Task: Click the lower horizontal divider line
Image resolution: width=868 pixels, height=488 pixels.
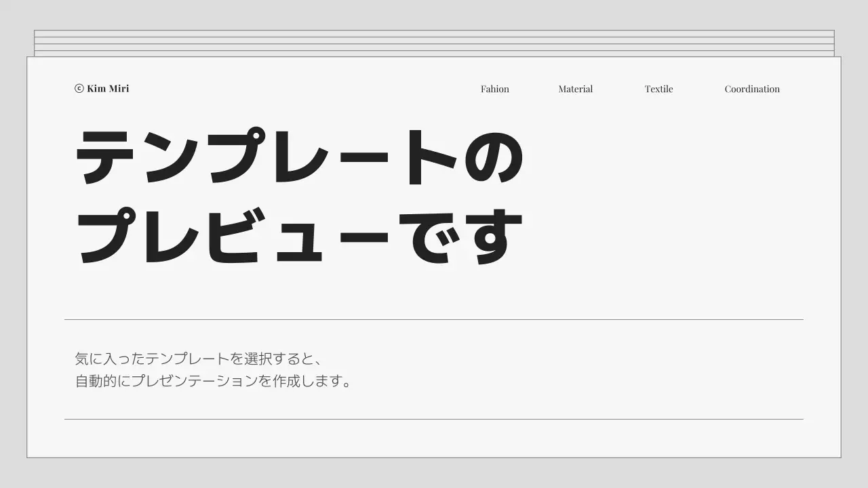Action: (434, 419)
